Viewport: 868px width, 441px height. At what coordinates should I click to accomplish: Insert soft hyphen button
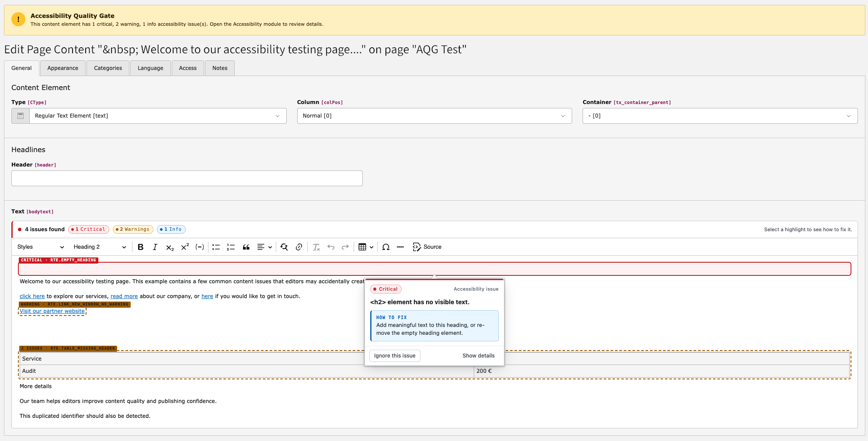point(200,247)
